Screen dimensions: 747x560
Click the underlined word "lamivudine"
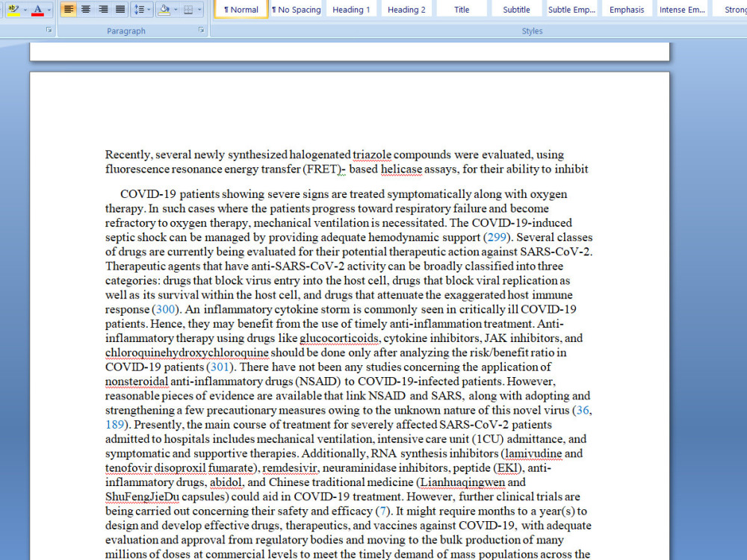click(533, 453)
